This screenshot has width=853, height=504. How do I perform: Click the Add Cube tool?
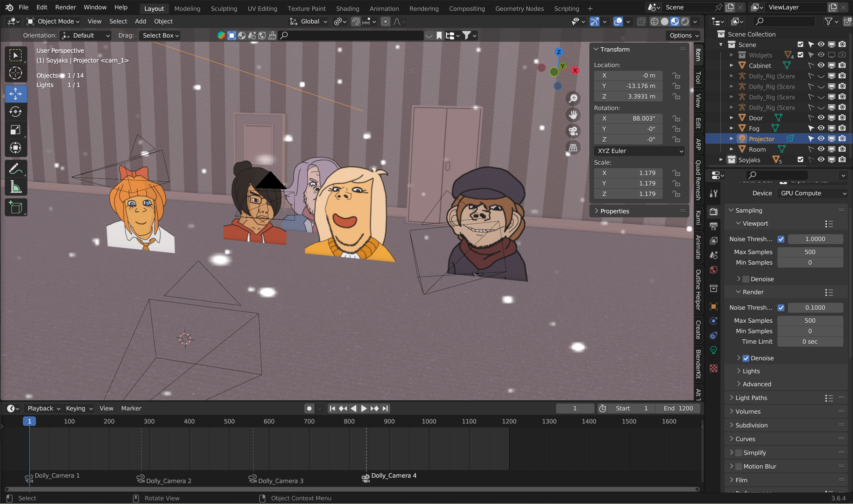[x=16, y=208]
